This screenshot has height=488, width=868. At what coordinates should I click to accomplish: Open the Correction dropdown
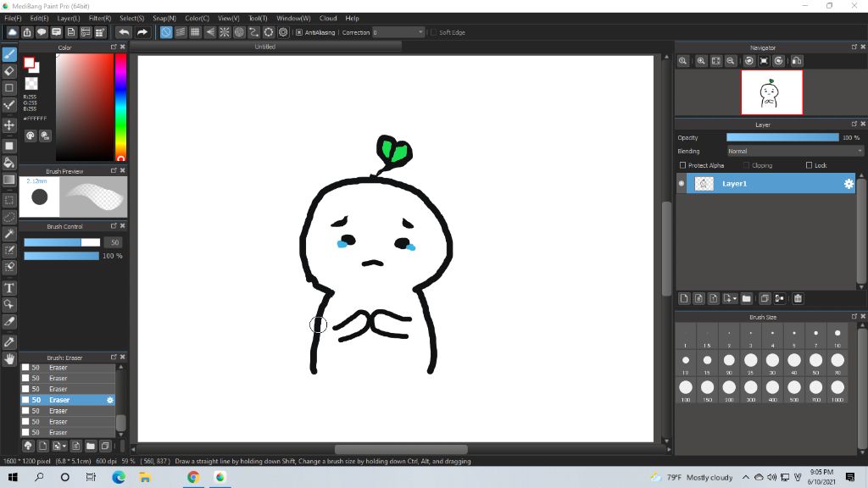coord(398,32)
